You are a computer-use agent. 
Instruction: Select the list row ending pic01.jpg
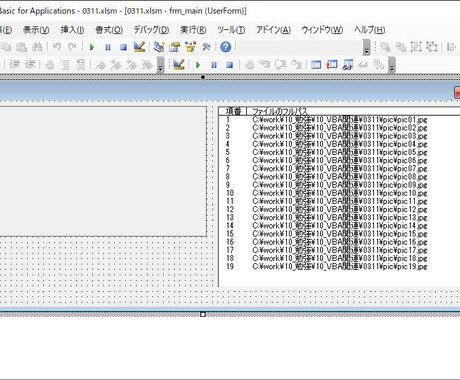[339, 120]
